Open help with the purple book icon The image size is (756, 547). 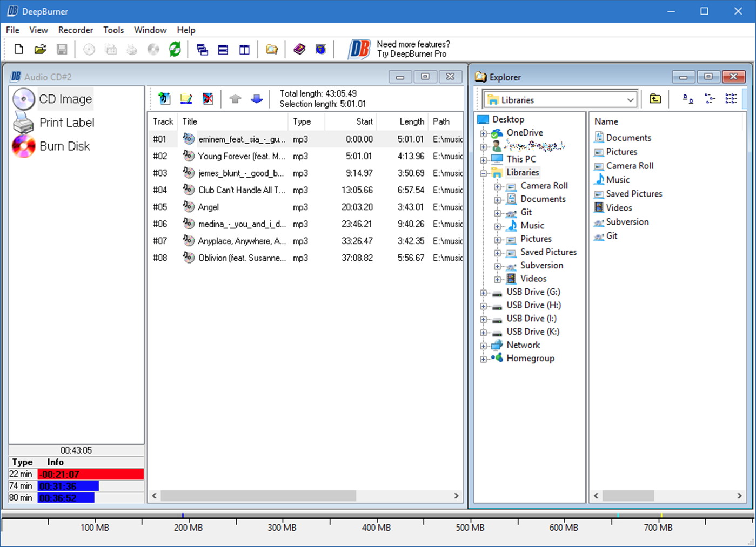(299, 50)
